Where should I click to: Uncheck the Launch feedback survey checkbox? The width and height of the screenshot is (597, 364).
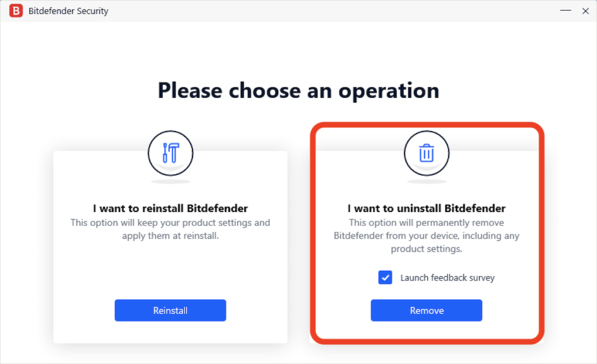coord(385,278)
